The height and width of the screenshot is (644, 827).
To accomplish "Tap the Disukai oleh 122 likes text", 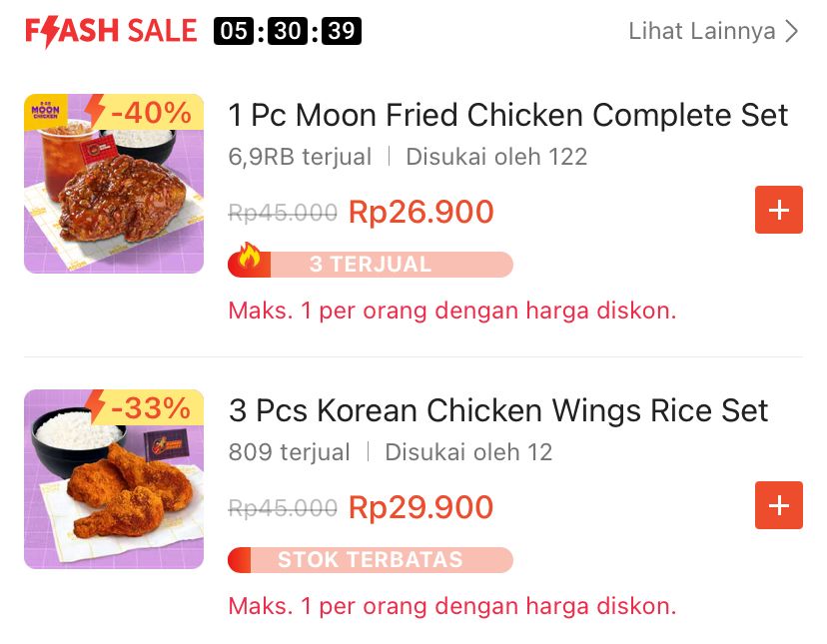I will pyautogui.click(x=496, y=157).
